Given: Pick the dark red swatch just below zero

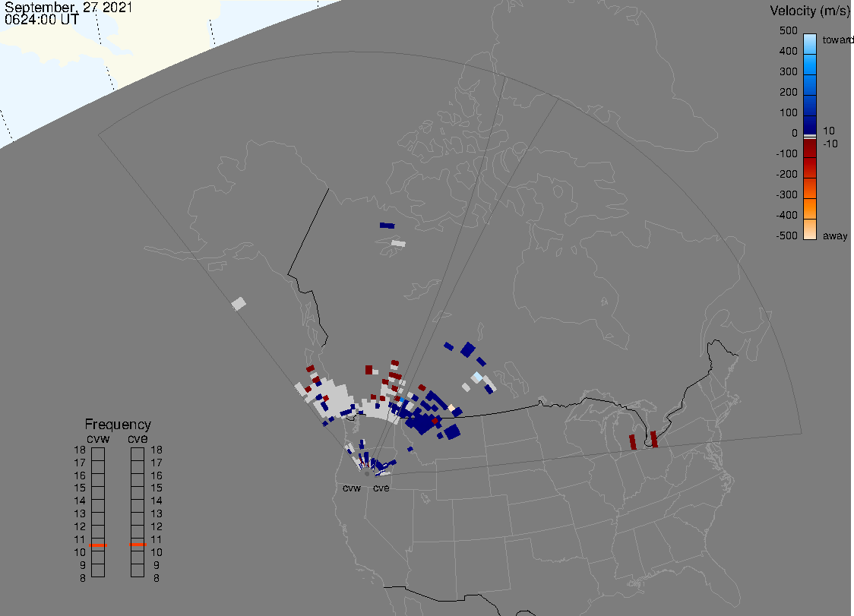Looking at the screenshot, I should (810, 148).
